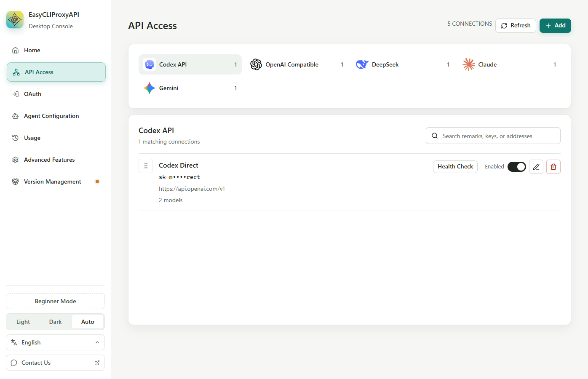Open the OAuth section

pyautogui.click(x=56, y=94)
